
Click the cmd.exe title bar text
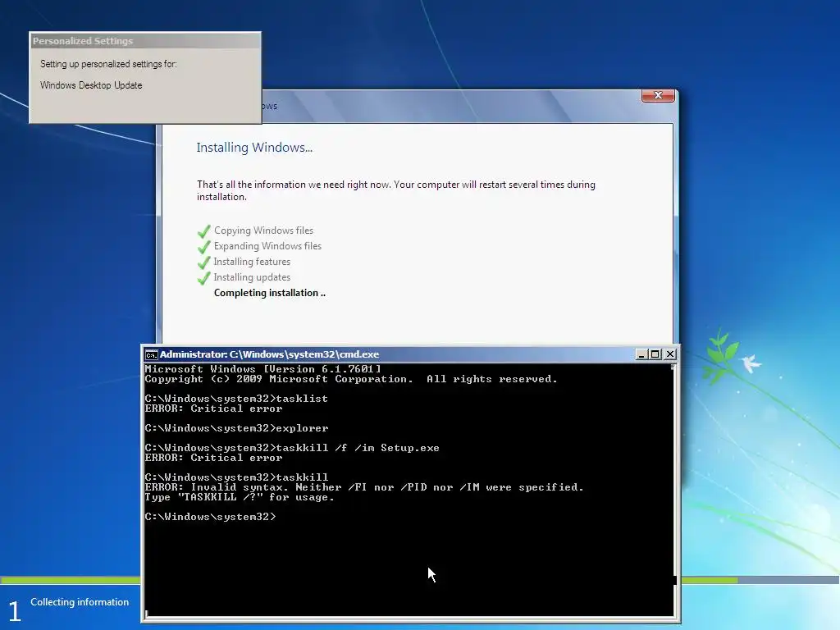[269, 354]
